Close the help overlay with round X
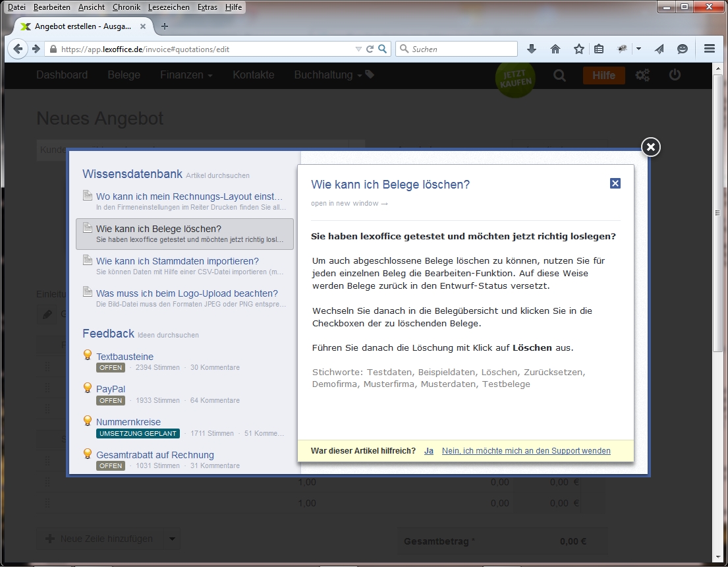This screenshot has height=567, width=728. click(651, 147)
